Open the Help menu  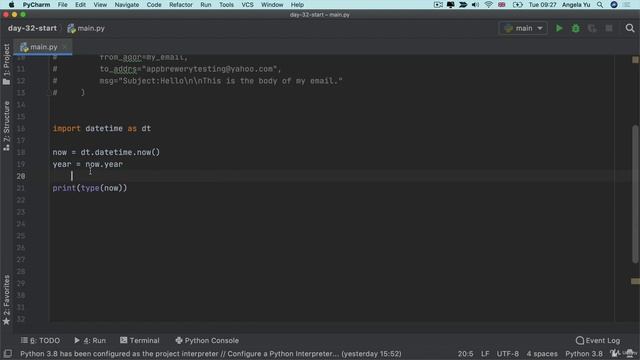(297, 5)
